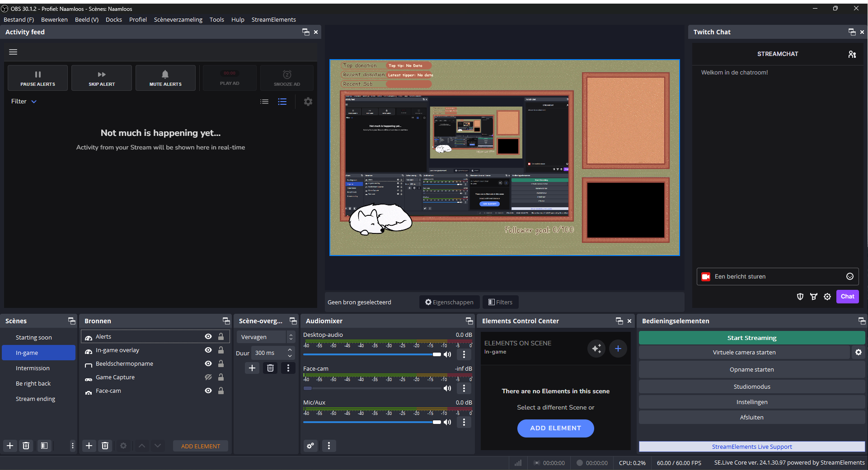This screenshot has height=470, width=868.
Task: Decrease the transition duration with down arrow
Action: [290, 356]
